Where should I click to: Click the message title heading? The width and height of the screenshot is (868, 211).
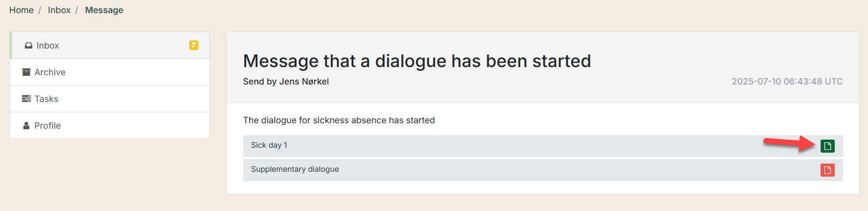tap(417, 61)
